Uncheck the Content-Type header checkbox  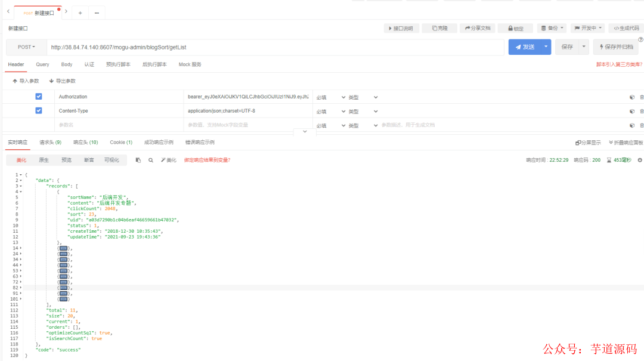click(x=39, y=110)
